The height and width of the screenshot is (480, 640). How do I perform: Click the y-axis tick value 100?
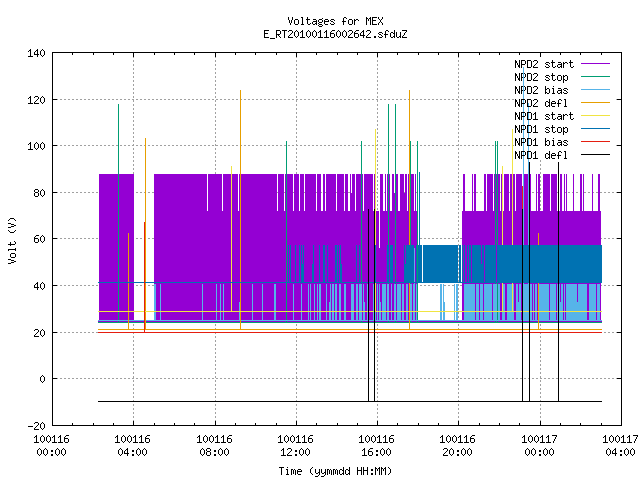(36, 146)
